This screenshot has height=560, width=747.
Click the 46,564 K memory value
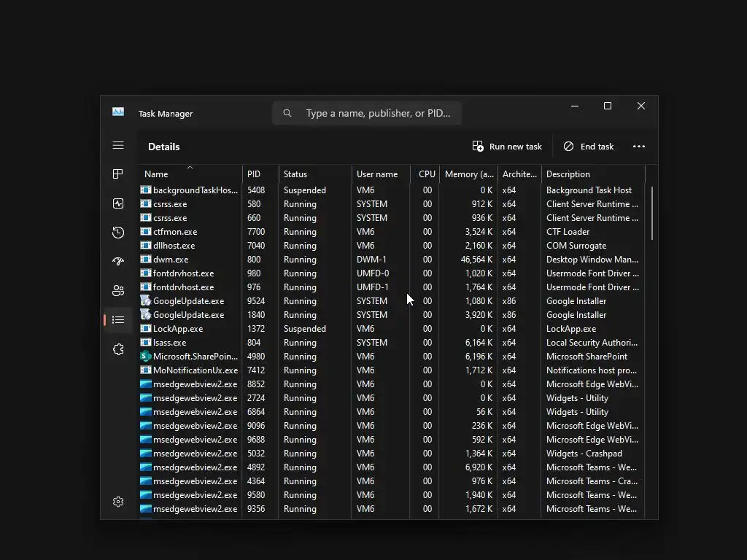pos(476,260)
